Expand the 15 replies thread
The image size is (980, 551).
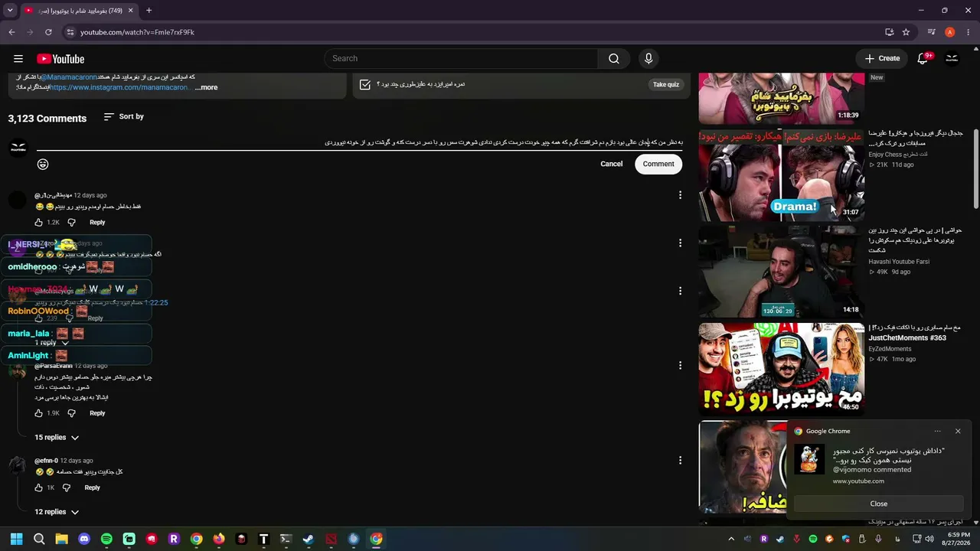pyautogui.click(x=57, y=438)
